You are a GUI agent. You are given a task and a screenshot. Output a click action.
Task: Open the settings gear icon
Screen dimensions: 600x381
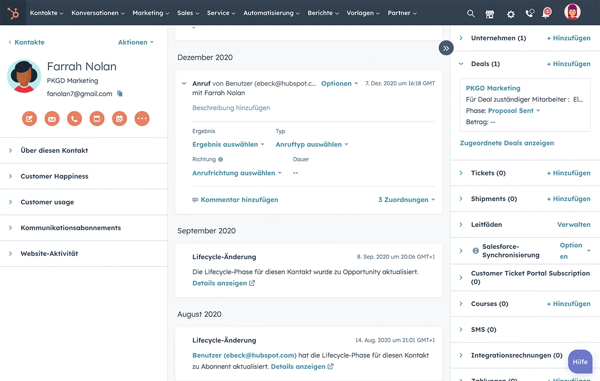pyautogui.click(x=510, y=14)
